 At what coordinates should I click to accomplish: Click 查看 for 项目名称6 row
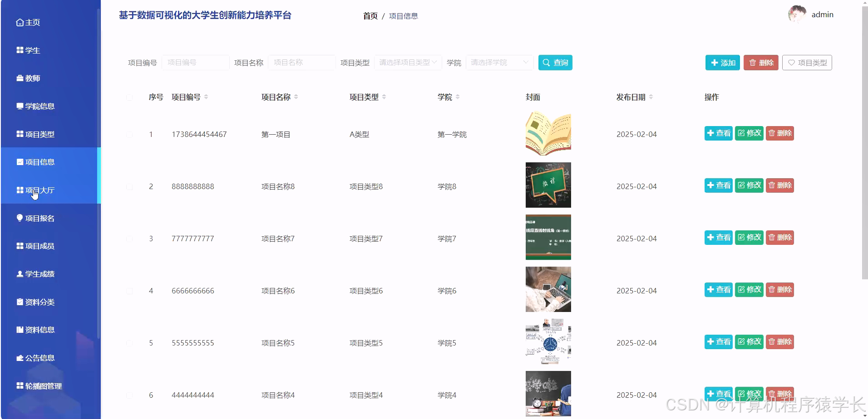click(719, 290)
